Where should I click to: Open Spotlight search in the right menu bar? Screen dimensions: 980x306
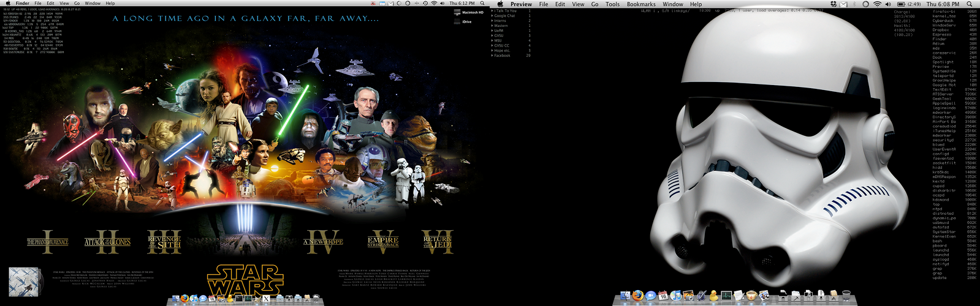[x=969, y=4]
